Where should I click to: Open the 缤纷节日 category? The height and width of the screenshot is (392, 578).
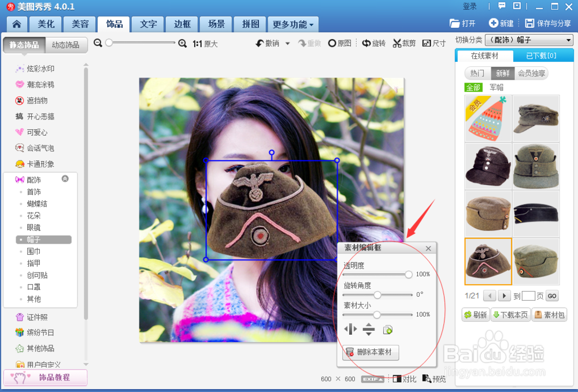pyautogui.click(x=35, y=333)
